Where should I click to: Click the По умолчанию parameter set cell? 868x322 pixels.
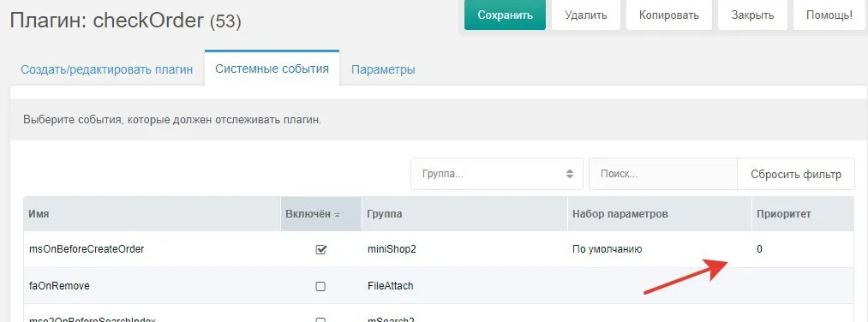tap(608, 249)
